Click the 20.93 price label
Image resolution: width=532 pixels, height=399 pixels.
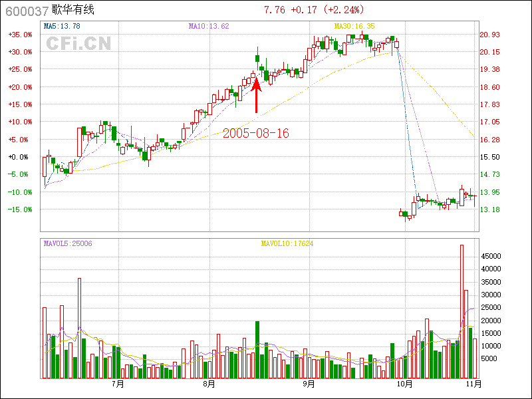pos(490,35)
